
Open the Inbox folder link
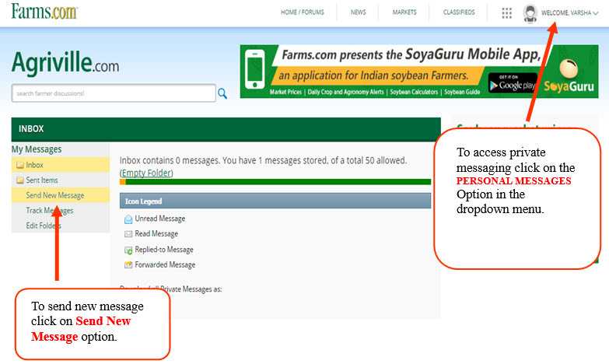point(35,165)
